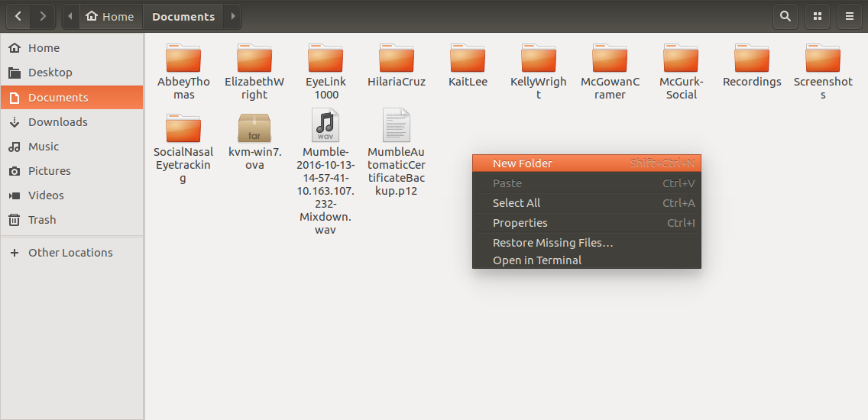Image resolution: width=868 pixels, height=420 pixels.
Task: Choose New Folder from context menu
Action: 523,163
